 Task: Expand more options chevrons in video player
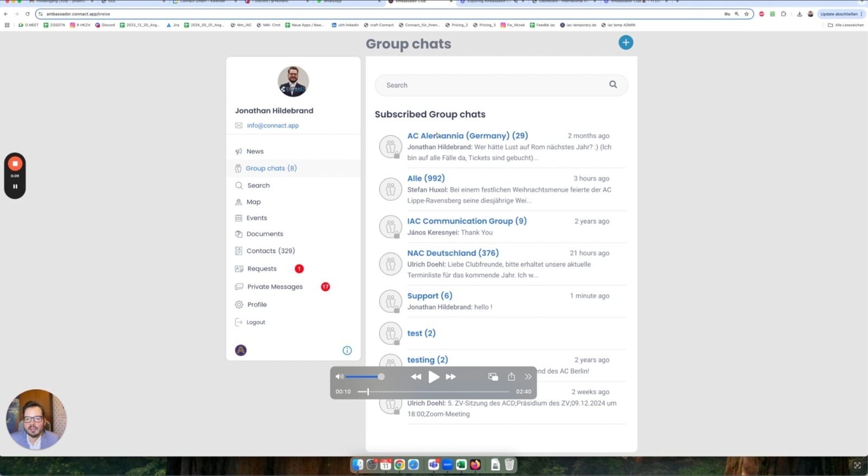(x=528, y=377)
